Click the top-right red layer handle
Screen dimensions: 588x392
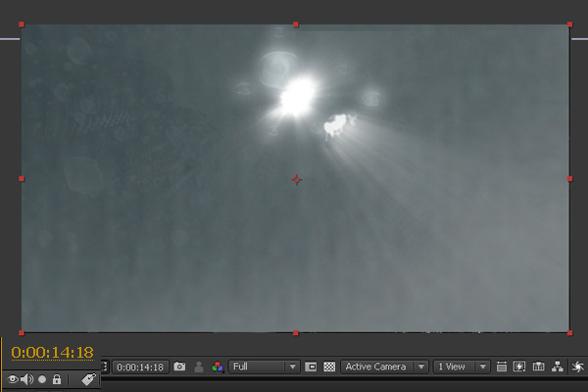click(570, 24)
